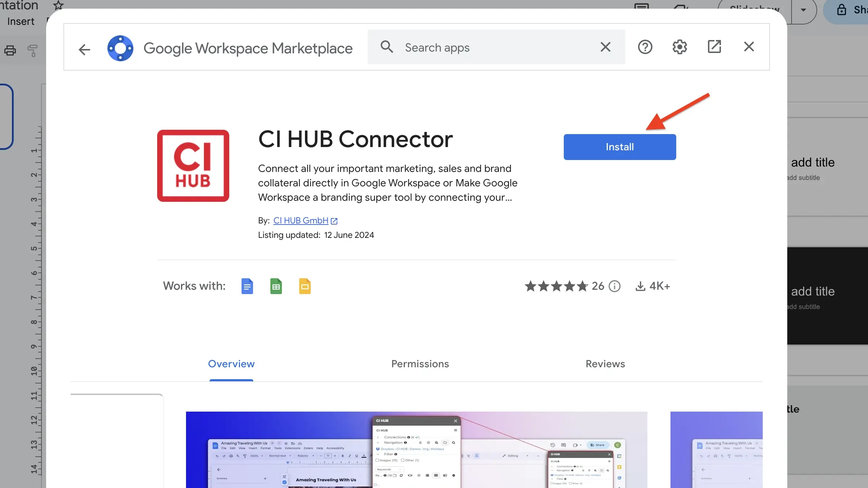
Task: Select the white 'add title' layout in Slides
Action: pos(828,167)
